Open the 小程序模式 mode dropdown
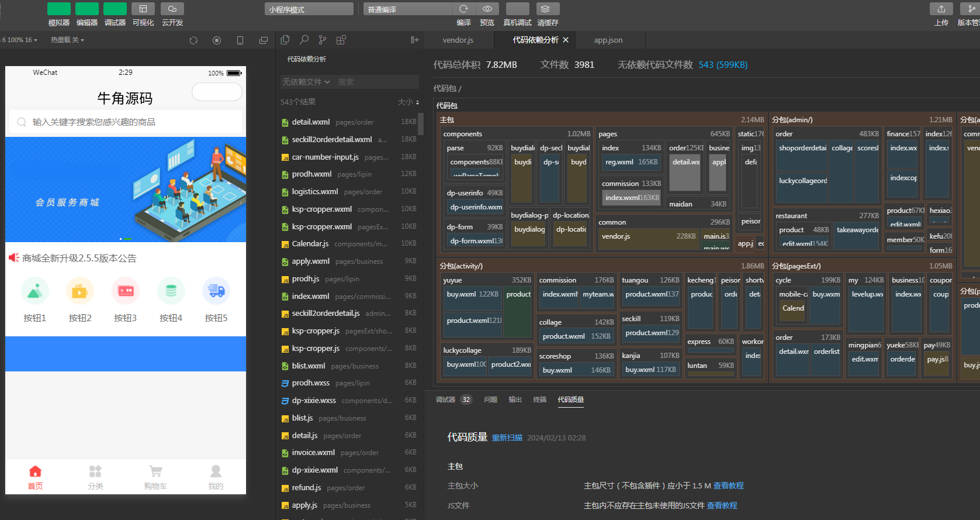980x520 pixels. pos(309,9)
